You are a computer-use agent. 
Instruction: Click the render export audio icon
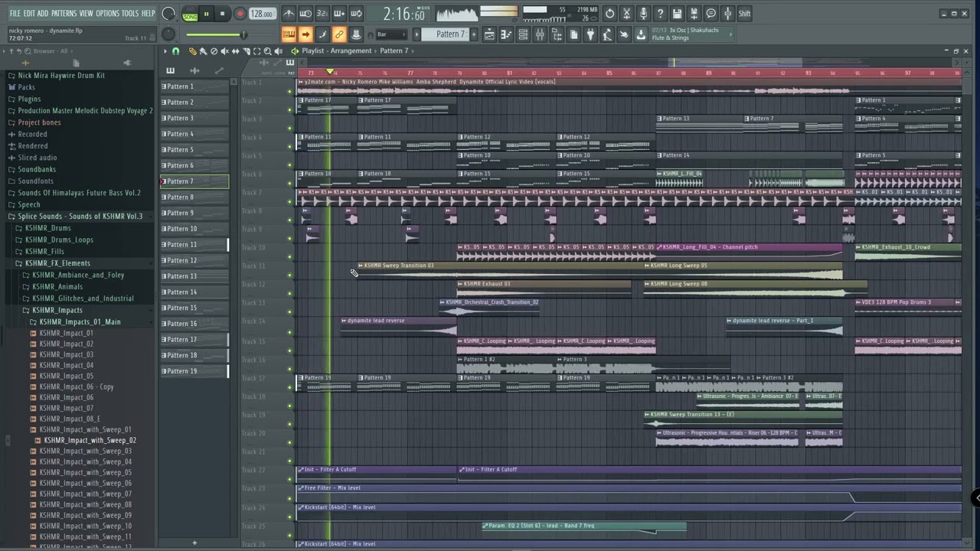(694, 14)
